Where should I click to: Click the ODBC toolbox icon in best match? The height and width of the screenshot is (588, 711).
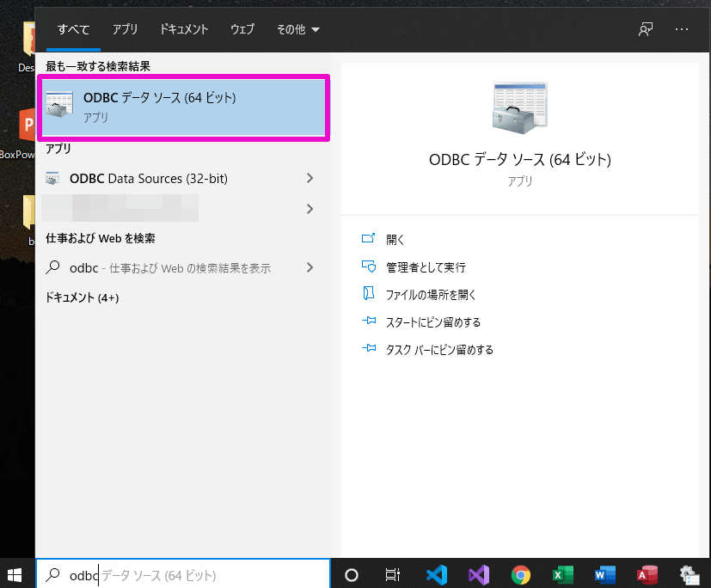[x=59, y=104]
